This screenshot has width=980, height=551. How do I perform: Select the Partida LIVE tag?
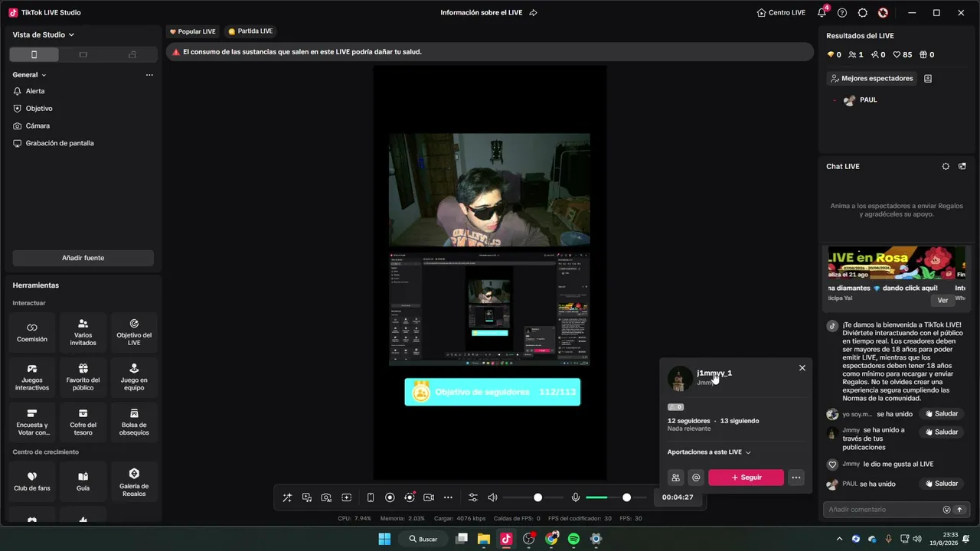[x=250, y=31]
